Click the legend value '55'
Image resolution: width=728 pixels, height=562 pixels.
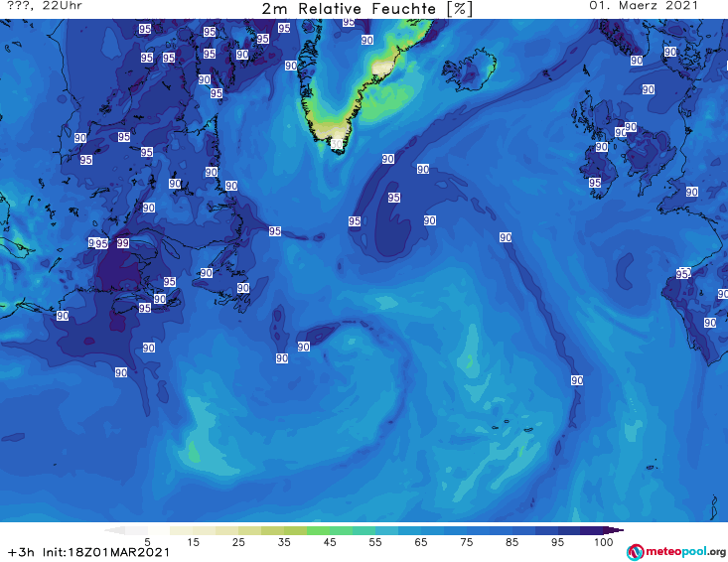pyautogui.click(x=375, y=542)
